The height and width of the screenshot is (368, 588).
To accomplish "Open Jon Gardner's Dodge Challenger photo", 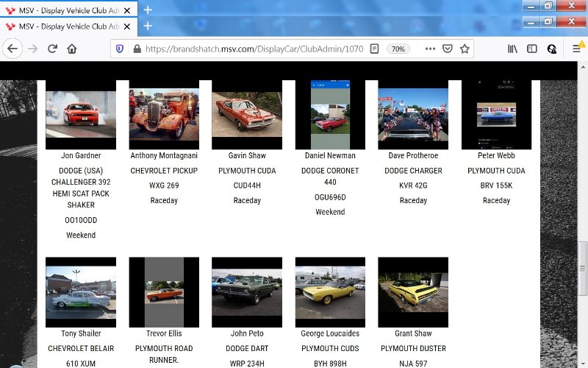I will click(81, 114).
